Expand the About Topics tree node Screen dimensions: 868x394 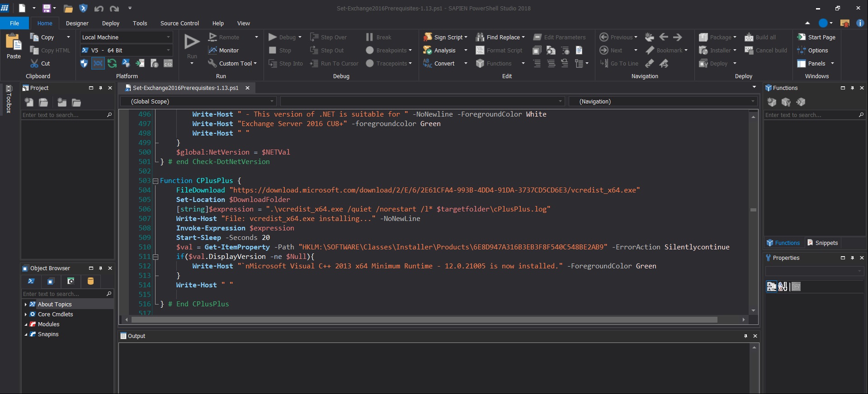click(26, 305)
